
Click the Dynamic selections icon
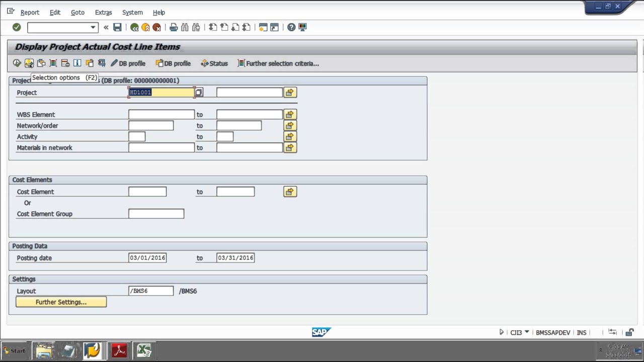point(53,63)
